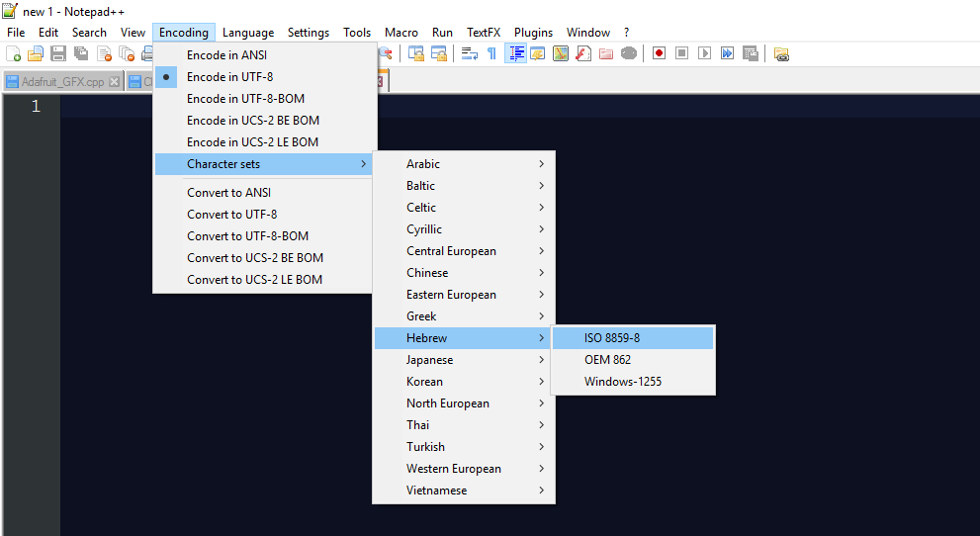
Task: Expand the Arabic character set submenu
Action: [x=464, y=164]
